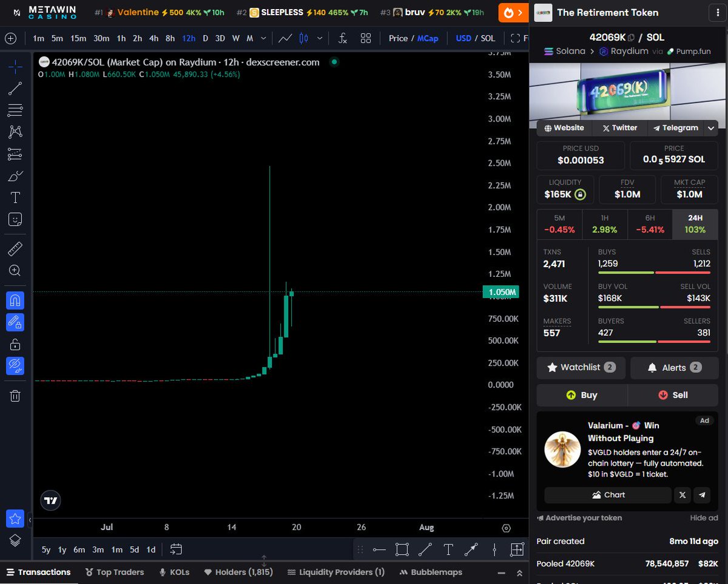The height and width of the screenshot is (584, 728).
Task: Switch chart currency to USD
Action: click(x=463, y=38)
